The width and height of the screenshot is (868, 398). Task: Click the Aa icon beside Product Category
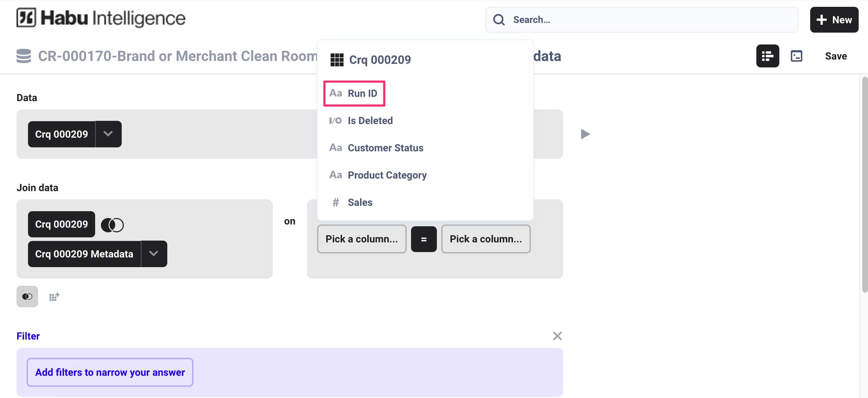click(336, 175)
